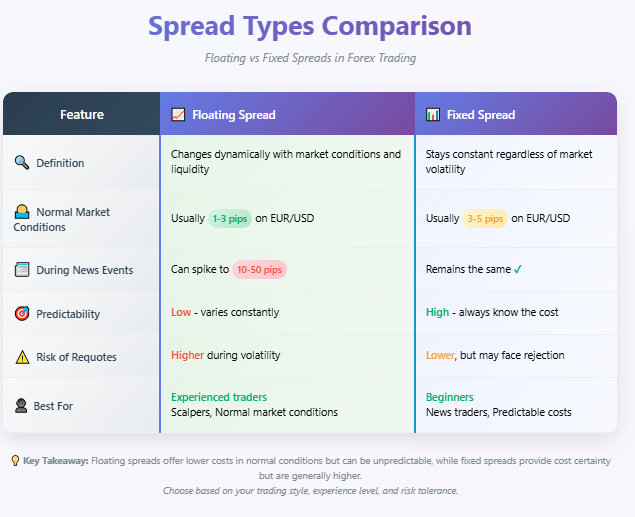This screenshot has height=517, width=635.
Task: Click the green Experienced traders text
Action: pos(219,397)
